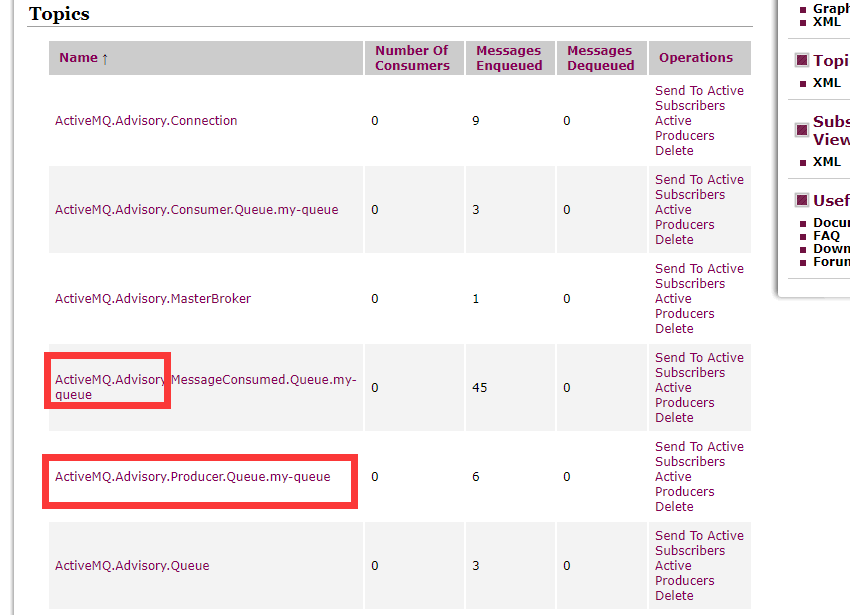Open the ActiveMQ.Advisory.Connection topic
Viewport: 850px width, 615px height.
coord(146,120)
